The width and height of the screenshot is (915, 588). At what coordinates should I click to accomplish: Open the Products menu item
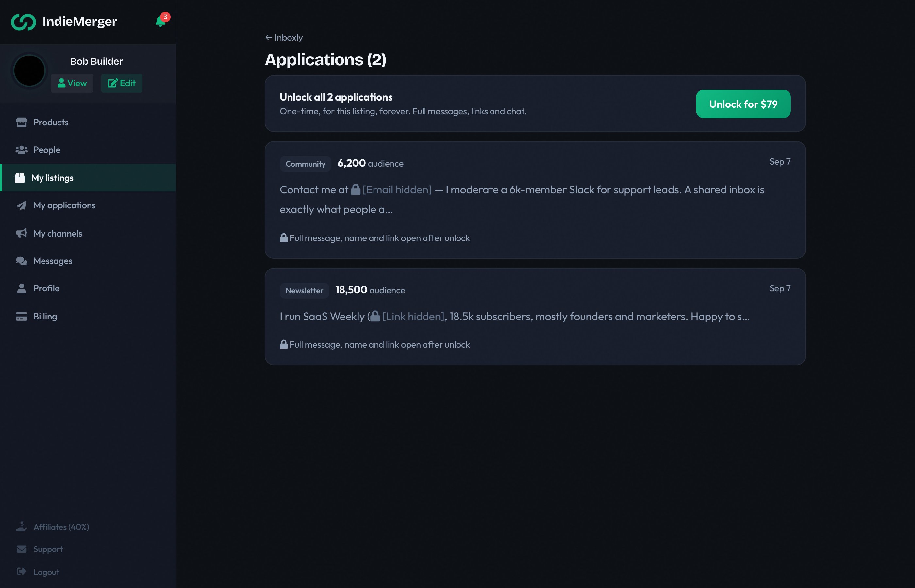click(88, 122)
